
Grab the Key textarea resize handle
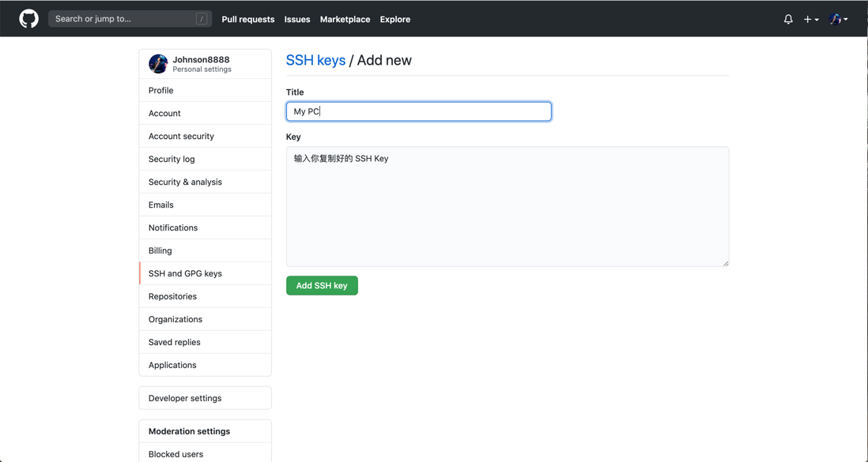pyautogui.click(x=725, y=263)
